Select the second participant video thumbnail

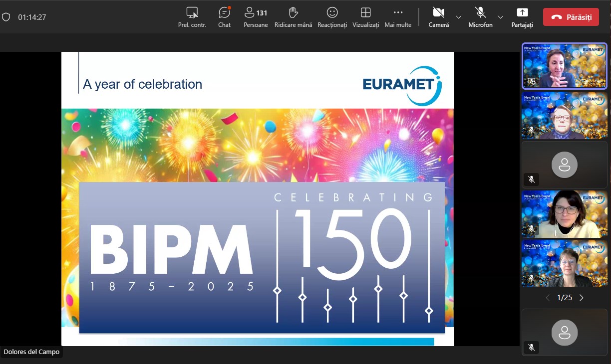565,115
